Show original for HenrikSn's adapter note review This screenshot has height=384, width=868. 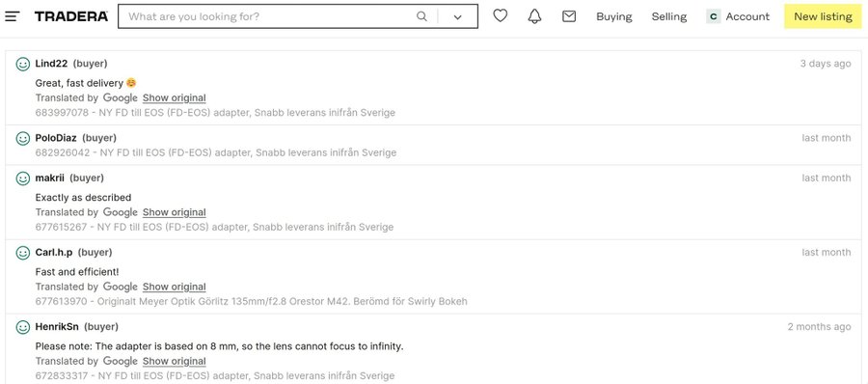pyautogui.click(x=175, y=361)
